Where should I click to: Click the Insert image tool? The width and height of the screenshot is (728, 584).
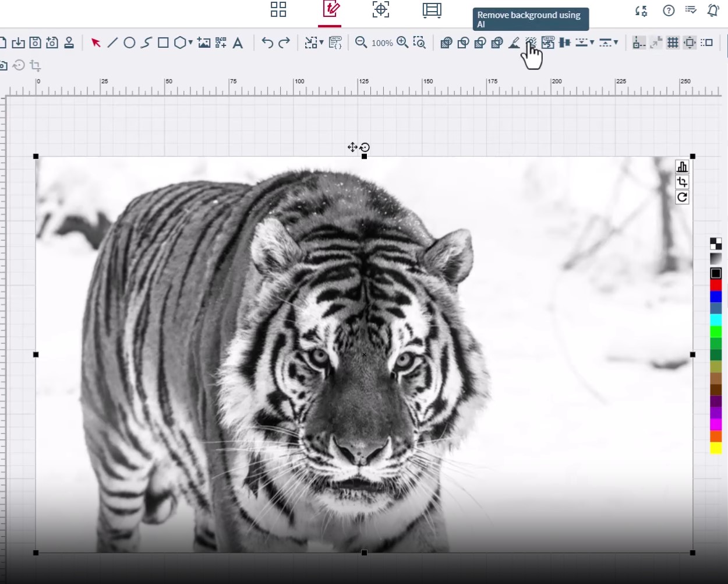204,43
